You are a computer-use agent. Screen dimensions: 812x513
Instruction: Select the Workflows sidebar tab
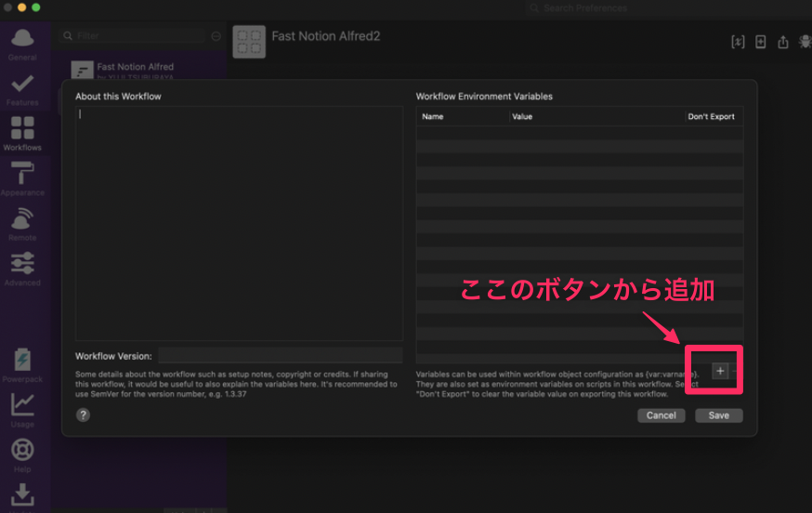click(x=22, y=134)
